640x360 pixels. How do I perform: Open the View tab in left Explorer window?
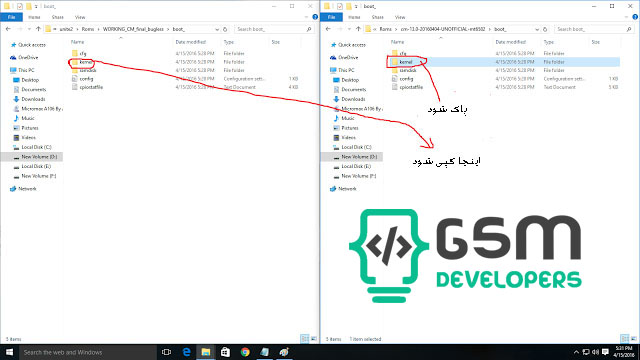click(80, 17)
